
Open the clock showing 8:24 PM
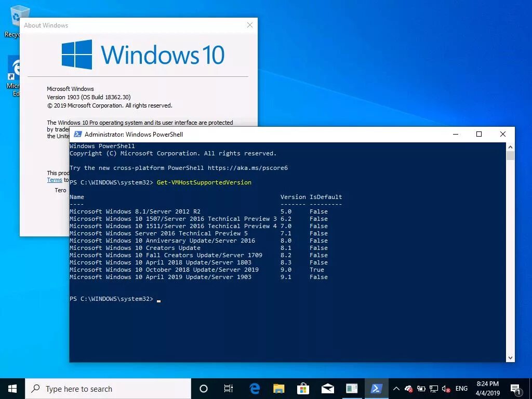click(487, 389)
